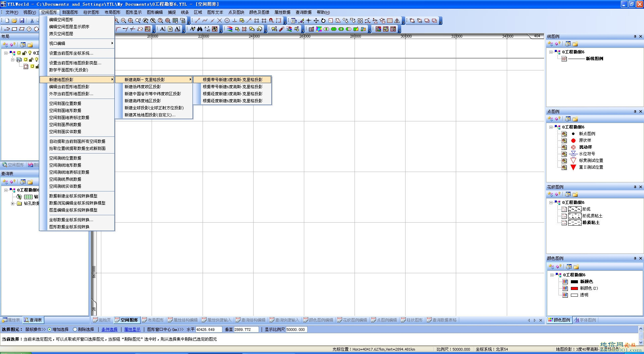Open the 条件选择 link
Viewport: 644px width, 354px height.
109,330
